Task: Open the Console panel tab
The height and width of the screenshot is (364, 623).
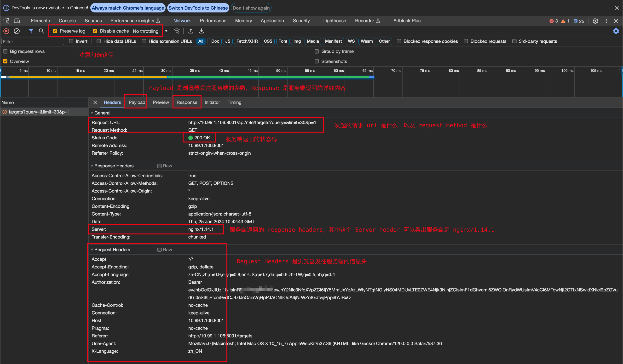Action: click(x=67, y=21)
